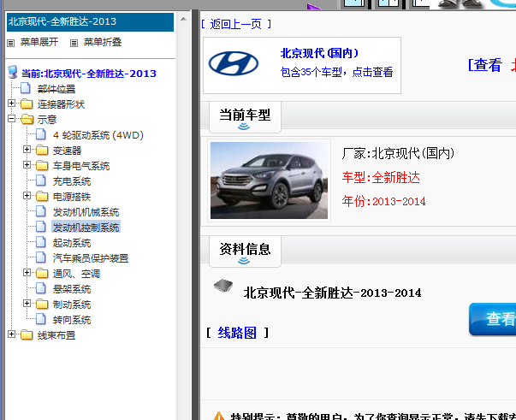Image resolution: width=516 pixels, height=420 pixels.
Task: Click 菜单展开 to expand all menus
Action: [x=39, y=42]
